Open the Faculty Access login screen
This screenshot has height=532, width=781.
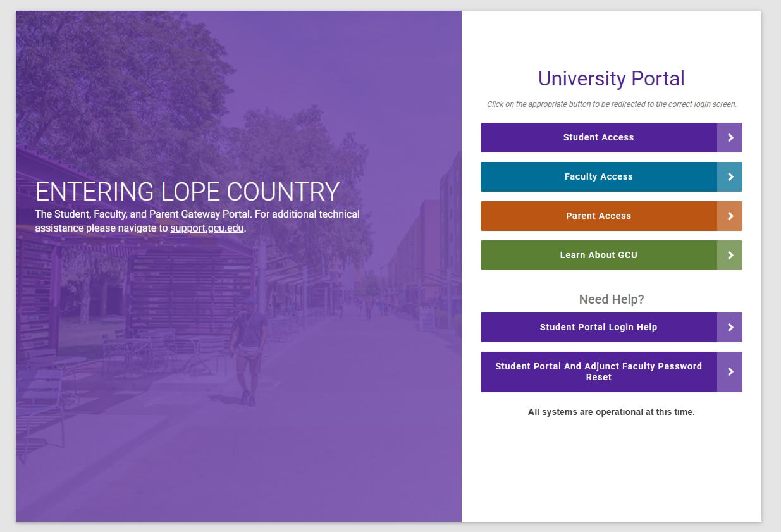(x=598, y=176)
